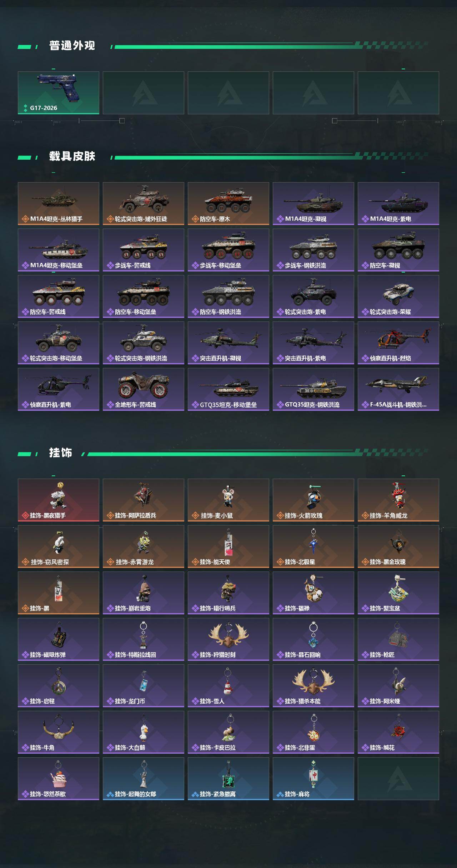Screen dimensions: 457x868
Task: Select the 步战车-警戒线 skin tile
Action: click(144, 250)
